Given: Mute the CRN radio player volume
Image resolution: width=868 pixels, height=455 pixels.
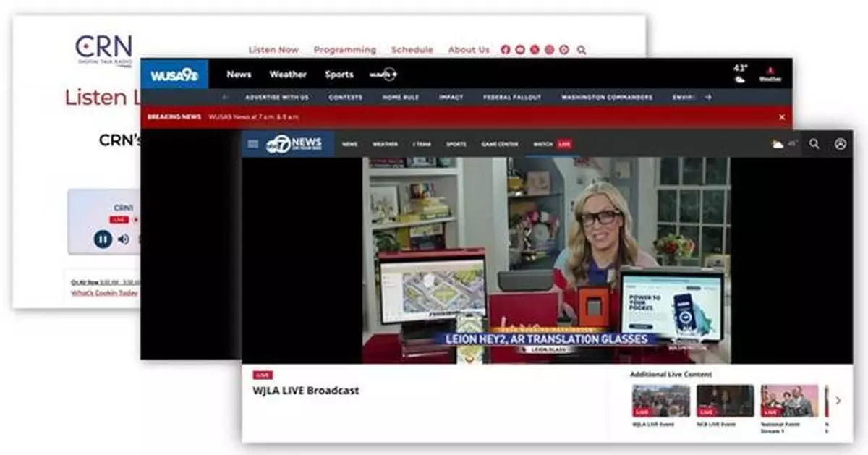Looking at the screenshot, I should click(x=124, y=239).
